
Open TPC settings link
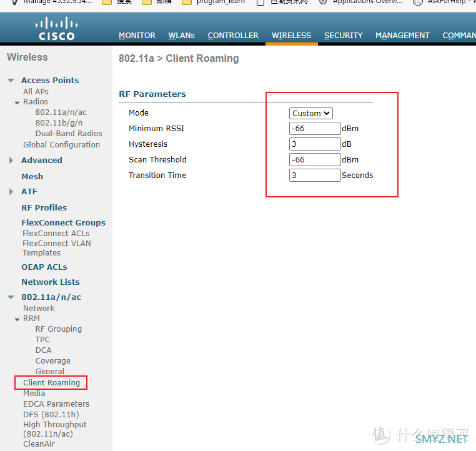tap(42, 340)
